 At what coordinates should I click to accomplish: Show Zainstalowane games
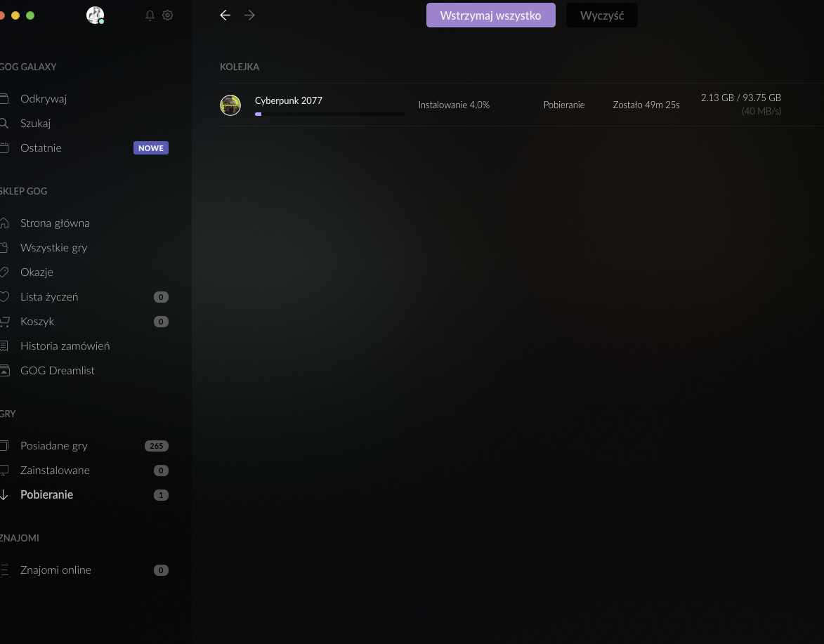click(x=55, y=470)
